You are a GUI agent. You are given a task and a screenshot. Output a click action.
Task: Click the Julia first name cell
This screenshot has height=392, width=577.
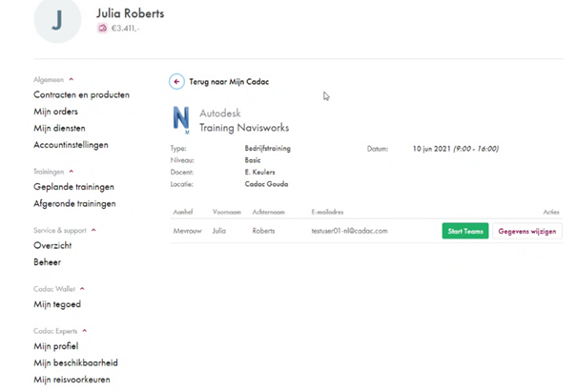point(219,231)
